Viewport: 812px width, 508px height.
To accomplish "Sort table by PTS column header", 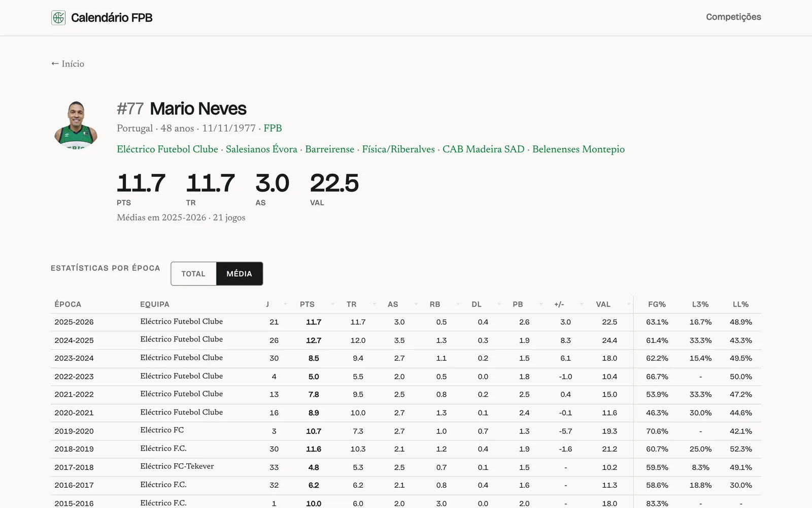I will (x=314, y=304).
